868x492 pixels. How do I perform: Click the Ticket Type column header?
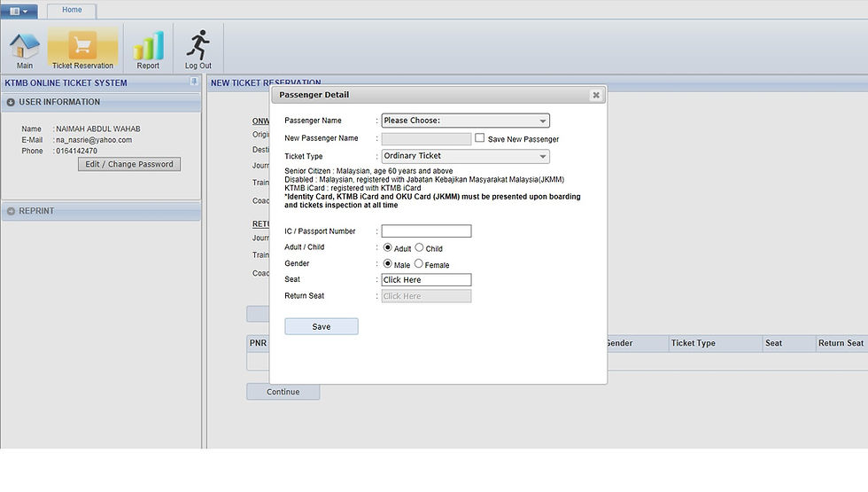(x=715, y=344)
